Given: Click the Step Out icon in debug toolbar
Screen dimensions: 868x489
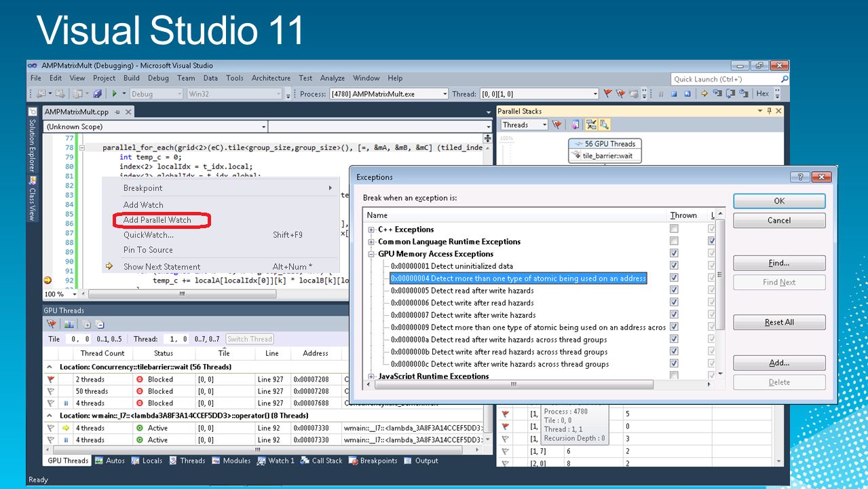Looking at the screenshot, I should [744, 94].
